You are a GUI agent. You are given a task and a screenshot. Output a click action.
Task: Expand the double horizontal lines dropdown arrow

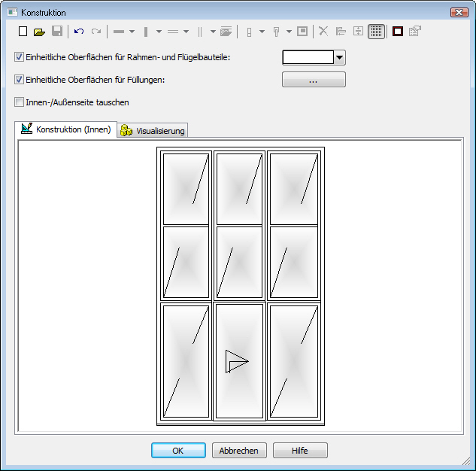tap(186, 32)
